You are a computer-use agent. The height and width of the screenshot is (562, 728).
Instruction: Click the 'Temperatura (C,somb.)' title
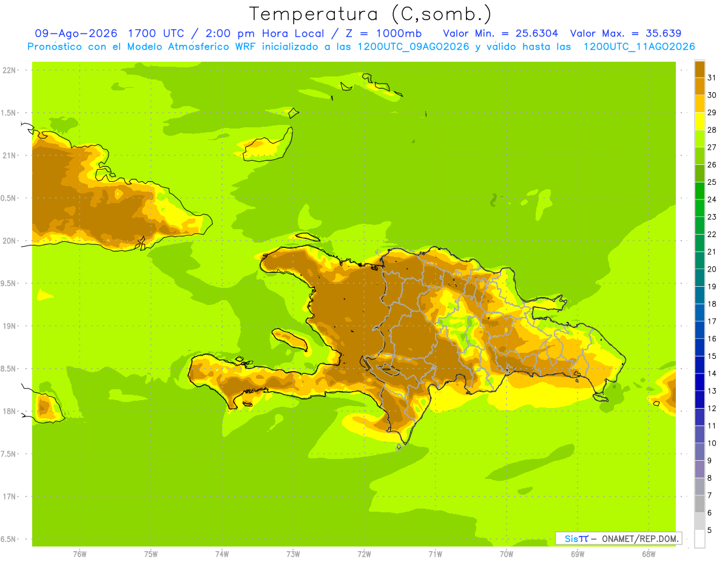[370, 13]
